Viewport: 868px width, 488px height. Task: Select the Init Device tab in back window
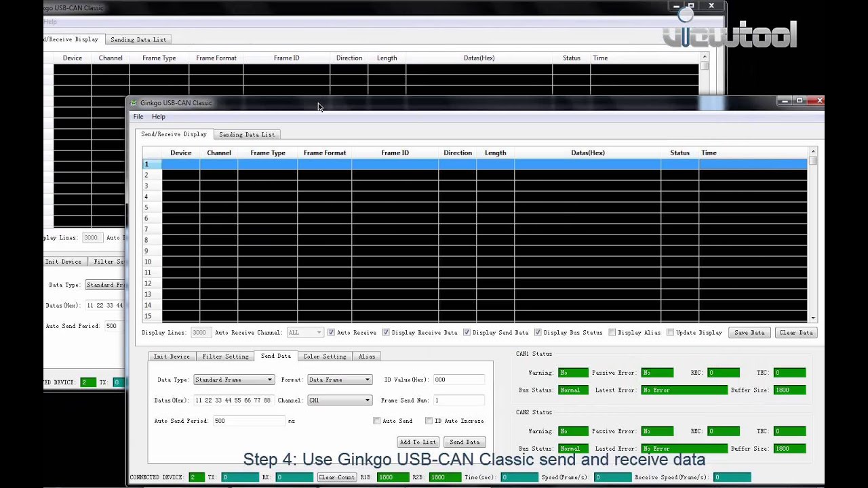tap(63, 262)
